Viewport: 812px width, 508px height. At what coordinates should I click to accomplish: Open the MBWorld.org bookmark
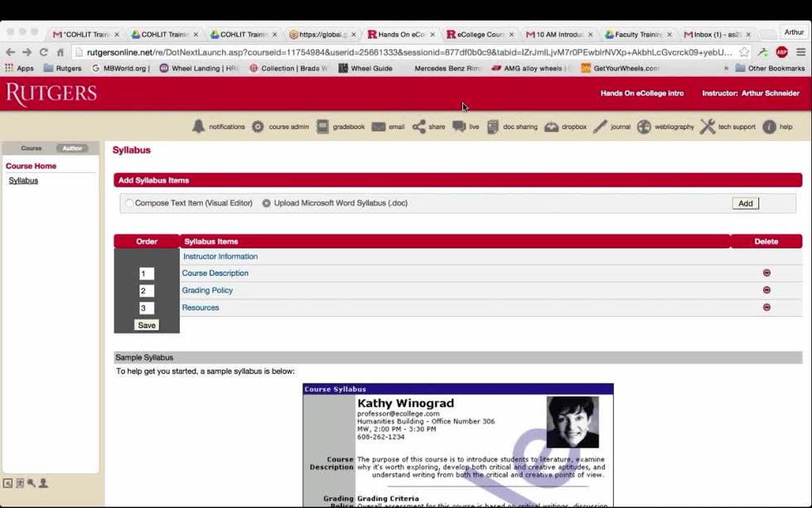coord(121,68)
